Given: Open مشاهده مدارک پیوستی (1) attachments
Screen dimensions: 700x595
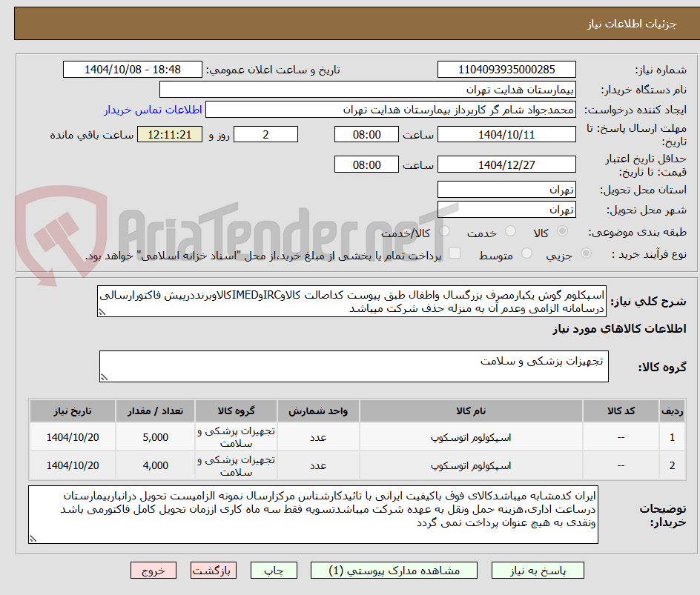Looking at the screenshot, I should [394, 571].
